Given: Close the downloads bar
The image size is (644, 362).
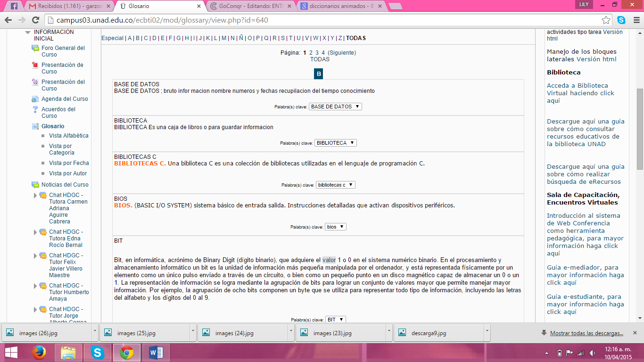Looking at the screenshot, I should pos(635,333).
